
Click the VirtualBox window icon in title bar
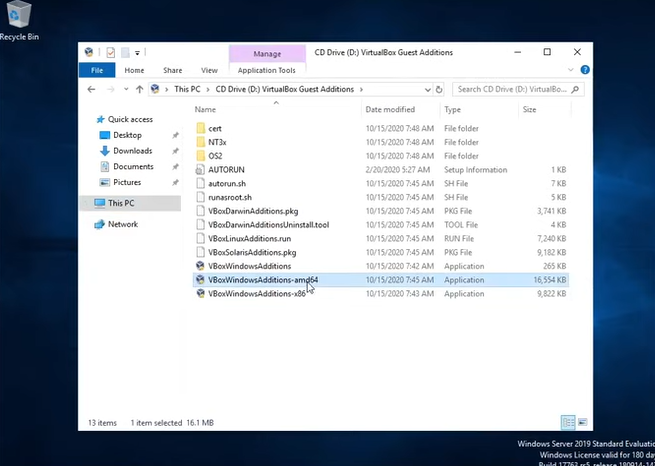tap(89, 52)
